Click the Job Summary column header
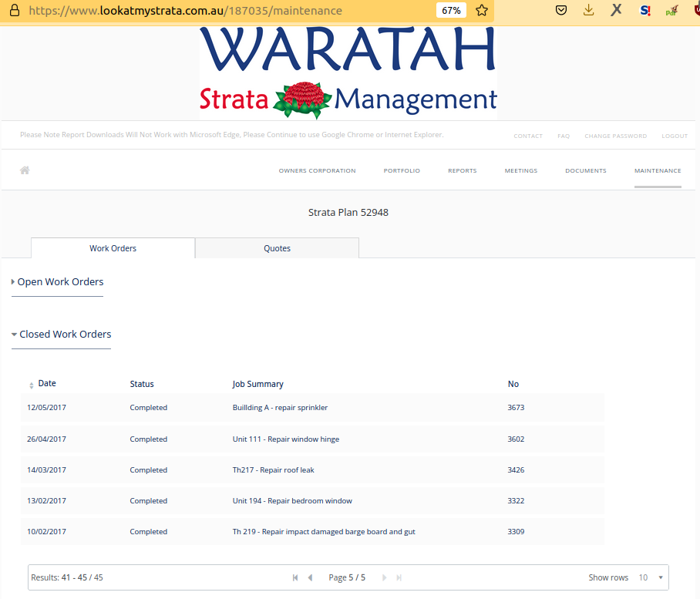Image resolution: width=700 pixels, height=599 pixels. coord(257,384)
